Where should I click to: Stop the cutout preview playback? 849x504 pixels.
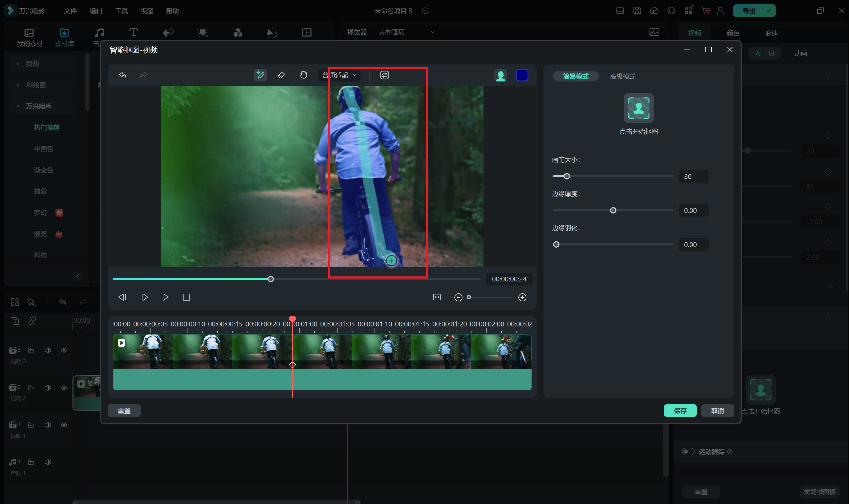click(186, 297)
